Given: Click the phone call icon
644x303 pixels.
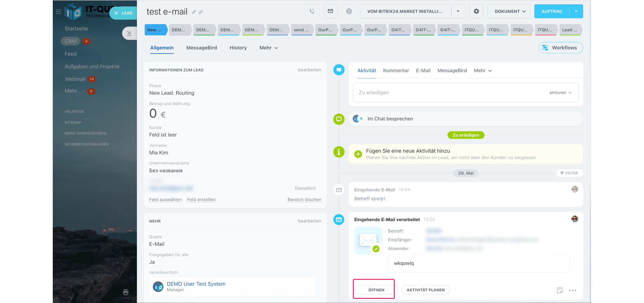Looking at the screenshot, I should click(x=312, y=11).
